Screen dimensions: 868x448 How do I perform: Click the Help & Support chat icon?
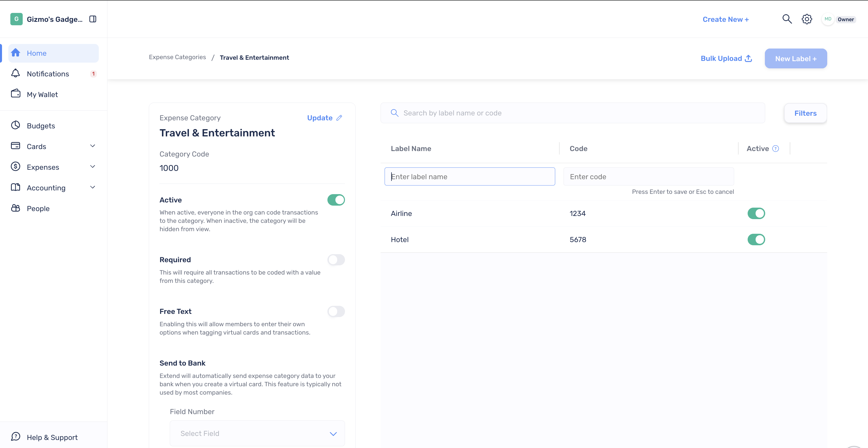(16, 437)
